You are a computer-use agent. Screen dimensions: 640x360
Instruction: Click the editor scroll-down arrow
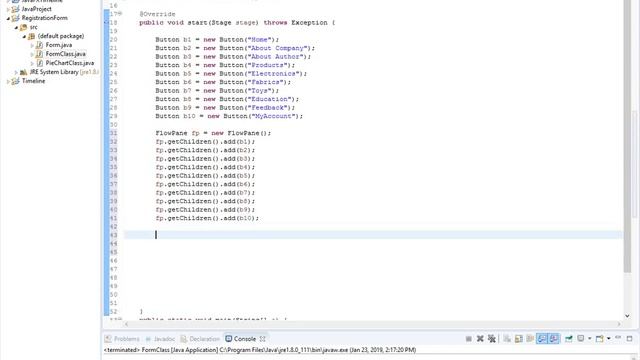tap(627, 316)
